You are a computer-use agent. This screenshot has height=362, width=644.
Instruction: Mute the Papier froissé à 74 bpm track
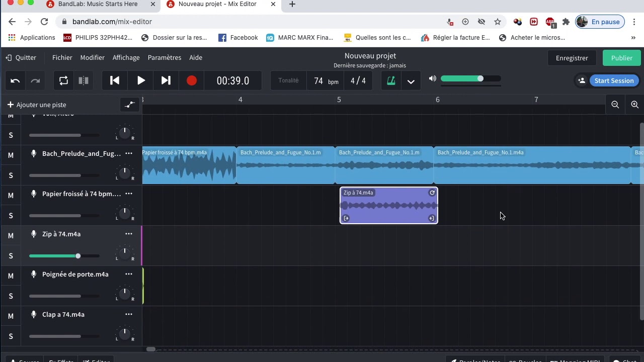11,196
